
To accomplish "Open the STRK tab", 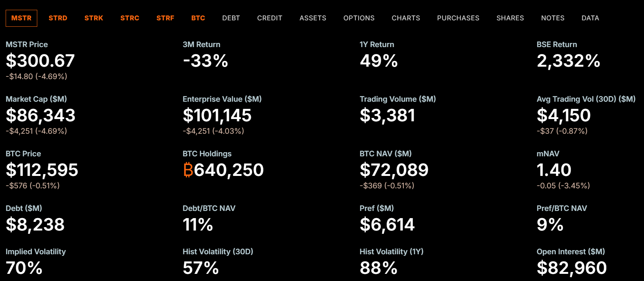I will pos(94,18).
